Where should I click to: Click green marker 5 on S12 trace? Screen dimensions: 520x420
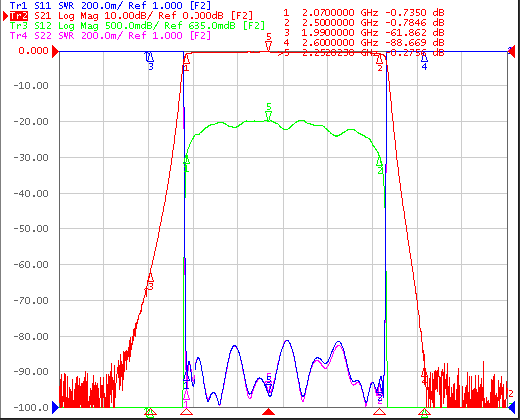point(269,112)
